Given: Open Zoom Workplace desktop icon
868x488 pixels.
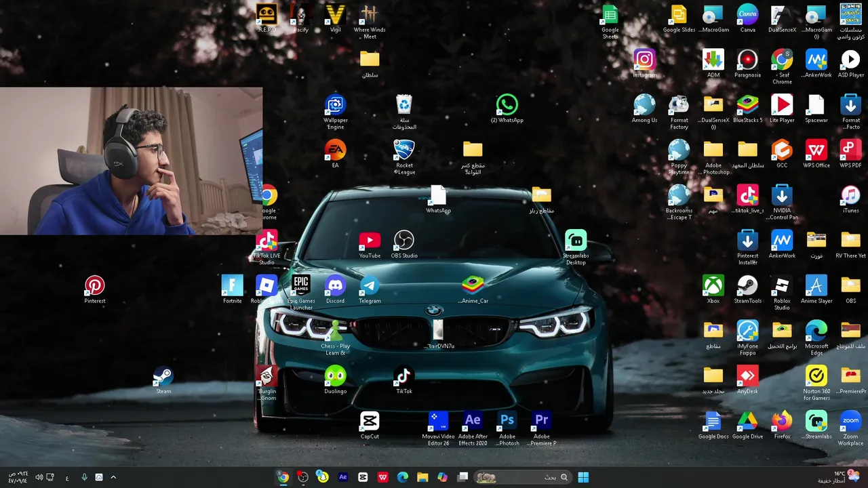Looking at the screenshot, I should [x=850, y=428].
